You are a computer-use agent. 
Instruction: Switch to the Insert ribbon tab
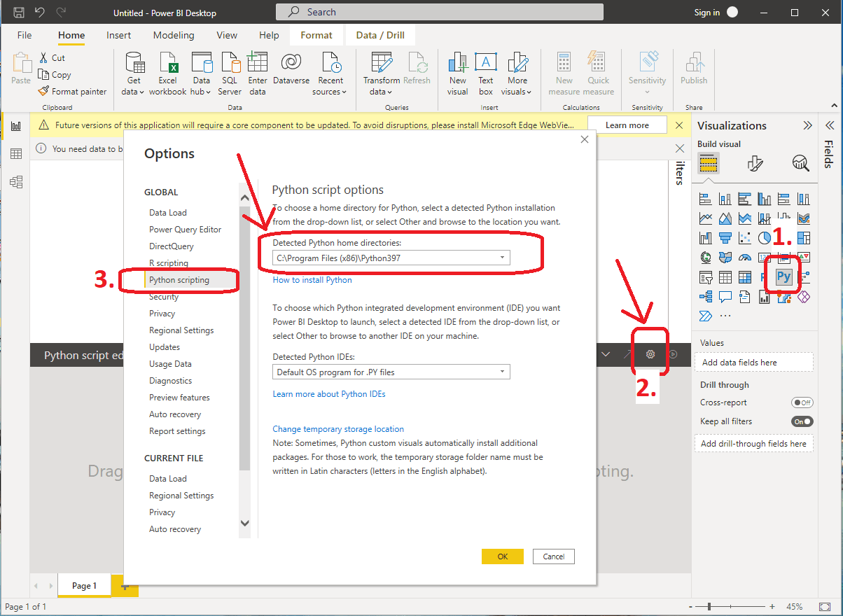(118, 35)
